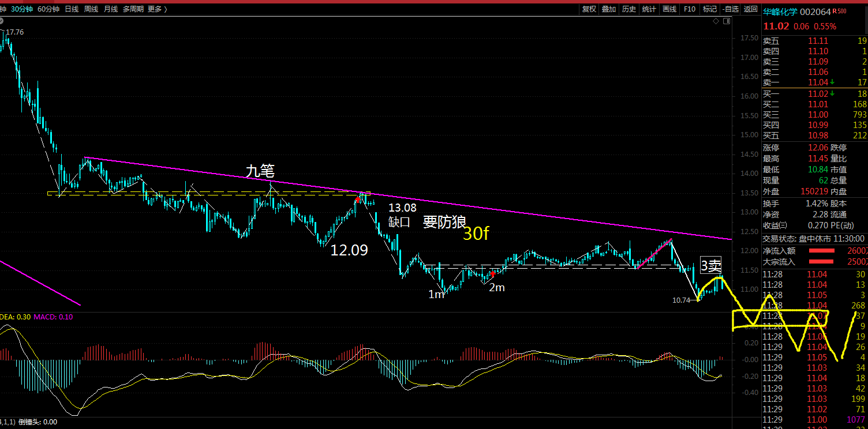Click the 净资 value 2.28
The height and width of the screenshot is (429, 868).
coord(821,215)
